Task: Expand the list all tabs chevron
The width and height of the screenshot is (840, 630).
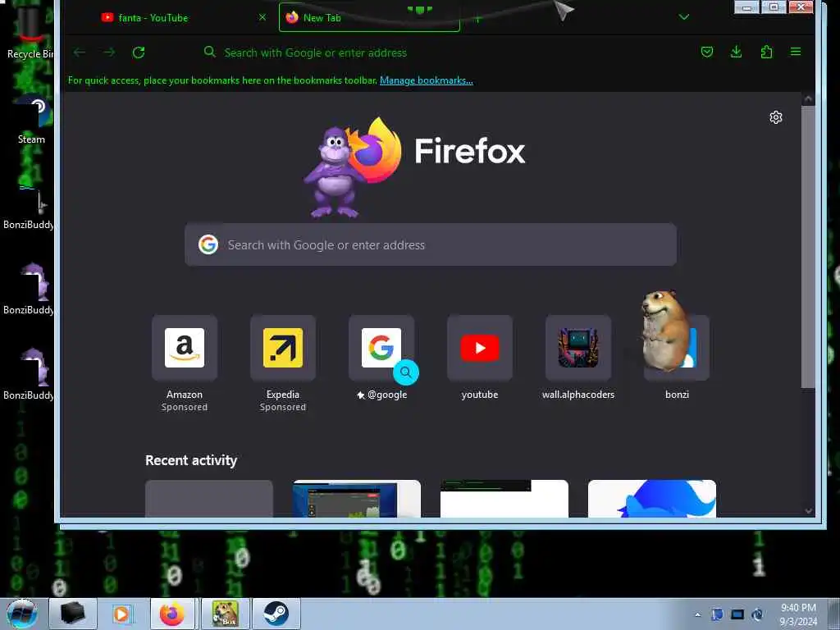Action: [x=684, y=17]
